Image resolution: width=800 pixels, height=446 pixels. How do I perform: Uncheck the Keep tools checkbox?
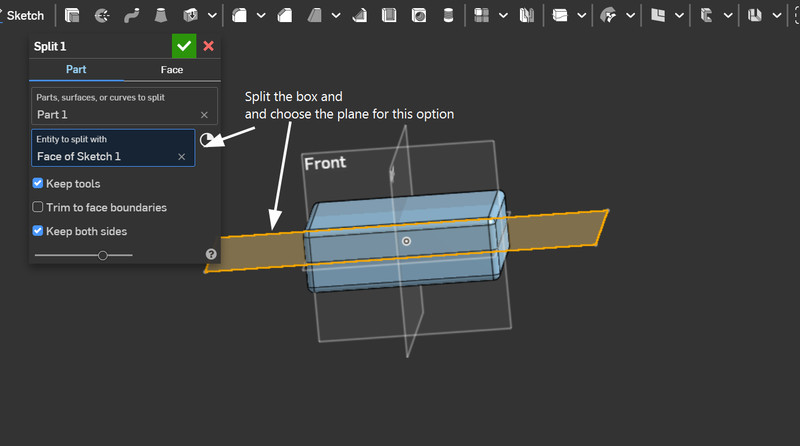click(x=38, y=183)
